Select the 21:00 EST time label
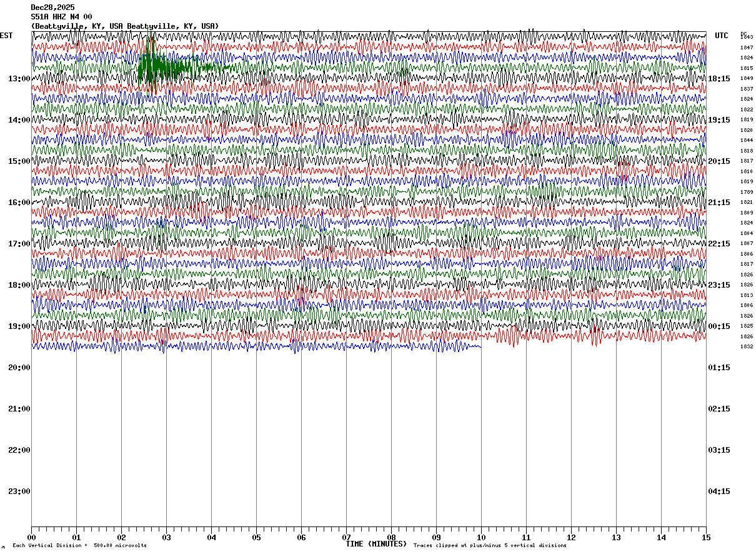The image size is (756, 554). click(19, 408)
